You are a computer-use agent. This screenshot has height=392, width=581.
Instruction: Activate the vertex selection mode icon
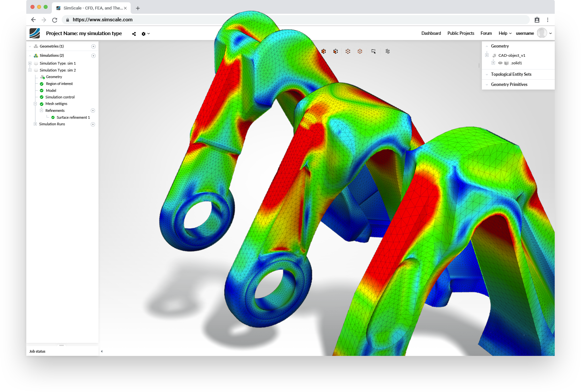point(348,52)
